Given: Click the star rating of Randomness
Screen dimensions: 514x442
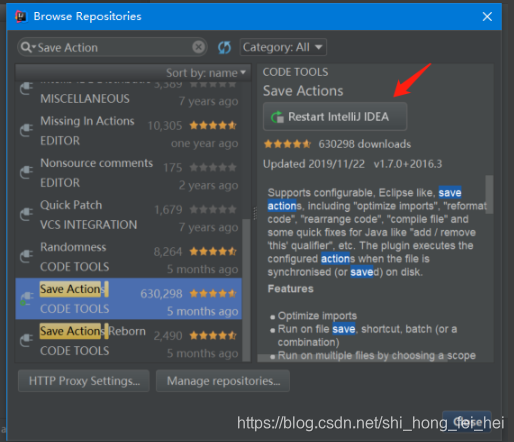Looking at the screenshot, I should (x=213, y=252).
